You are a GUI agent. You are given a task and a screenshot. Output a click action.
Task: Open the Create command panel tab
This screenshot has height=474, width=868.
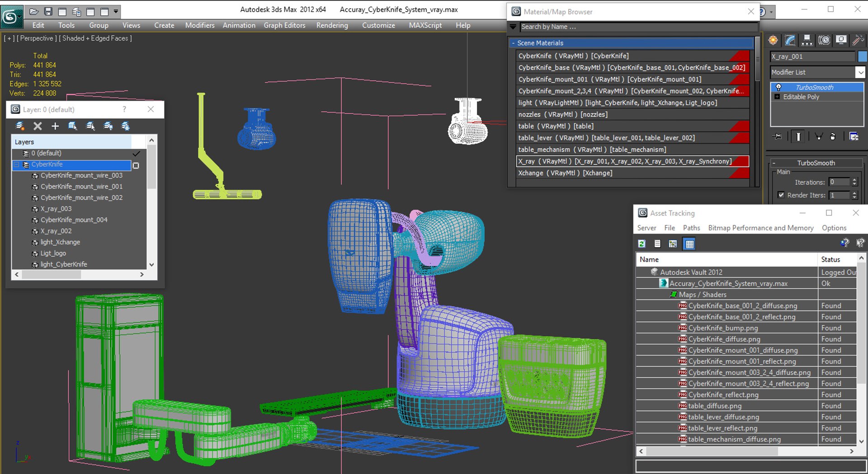(x=773, y=40)
